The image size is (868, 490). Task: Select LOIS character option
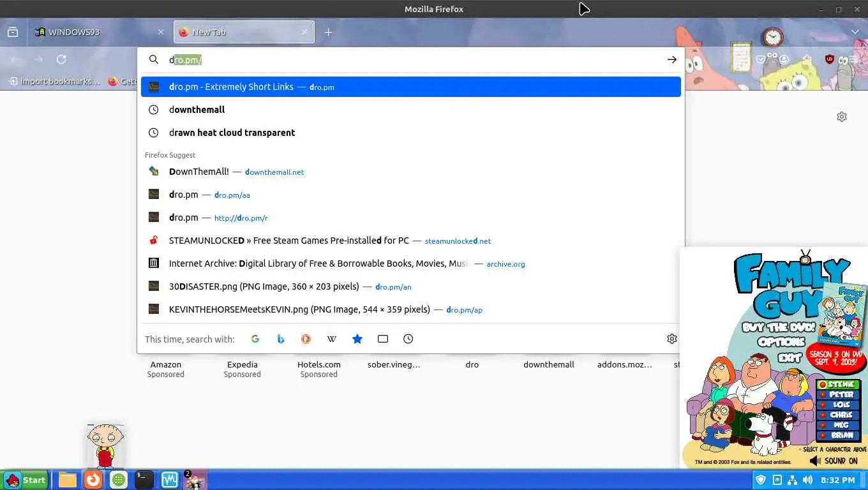point(839,405)
